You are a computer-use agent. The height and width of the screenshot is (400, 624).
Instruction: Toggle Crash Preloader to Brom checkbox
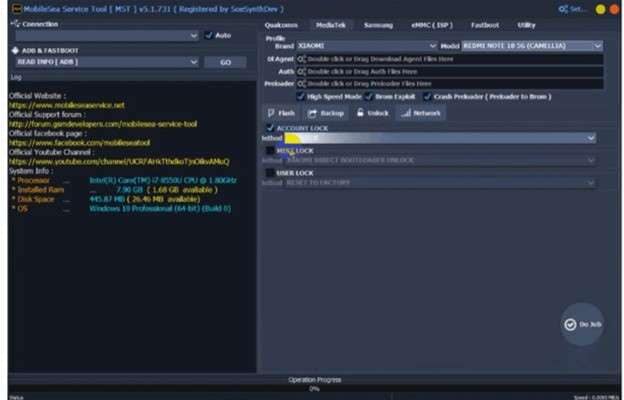point(427,96)
